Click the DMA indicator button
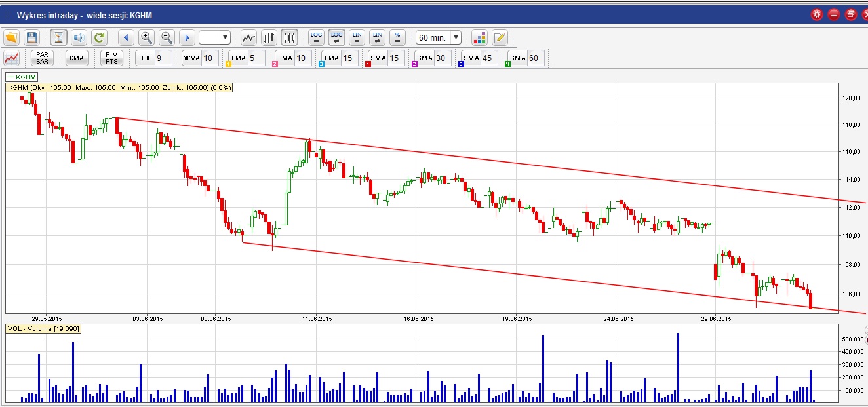This screenshot has width=868, height=407. [77, 58]
